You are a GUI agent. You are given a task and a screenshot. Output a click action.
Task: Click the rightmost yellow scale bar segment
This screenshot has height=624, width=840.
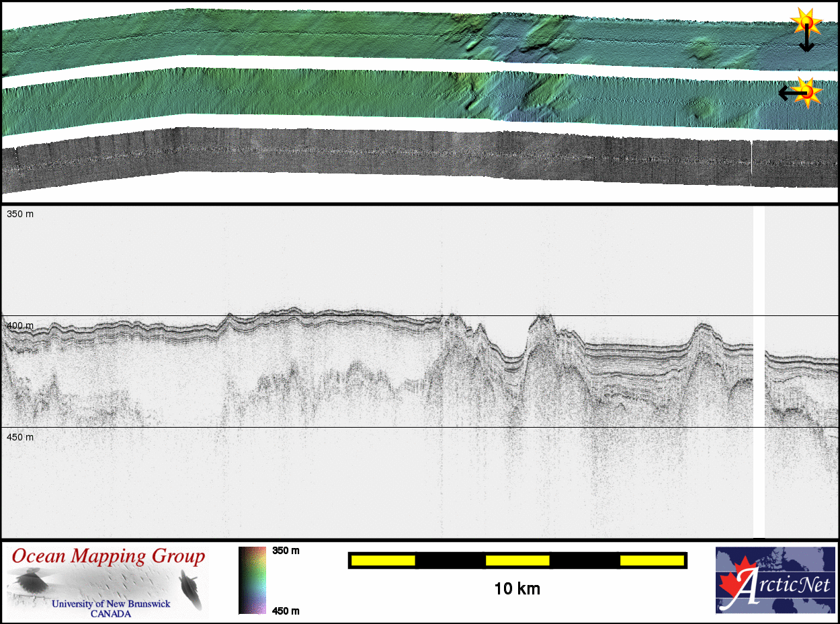(651, 560)
